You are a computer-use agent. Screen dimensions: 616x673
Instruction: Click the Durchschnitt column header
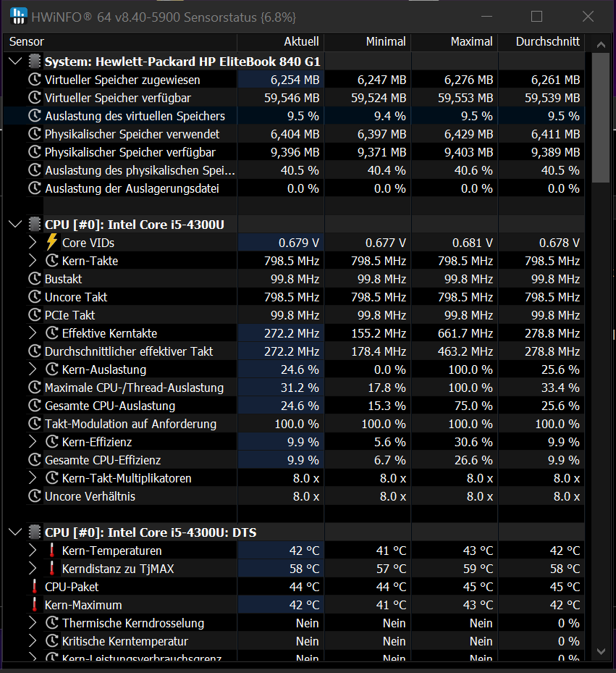pyautogui.click(x=541, y=41)
